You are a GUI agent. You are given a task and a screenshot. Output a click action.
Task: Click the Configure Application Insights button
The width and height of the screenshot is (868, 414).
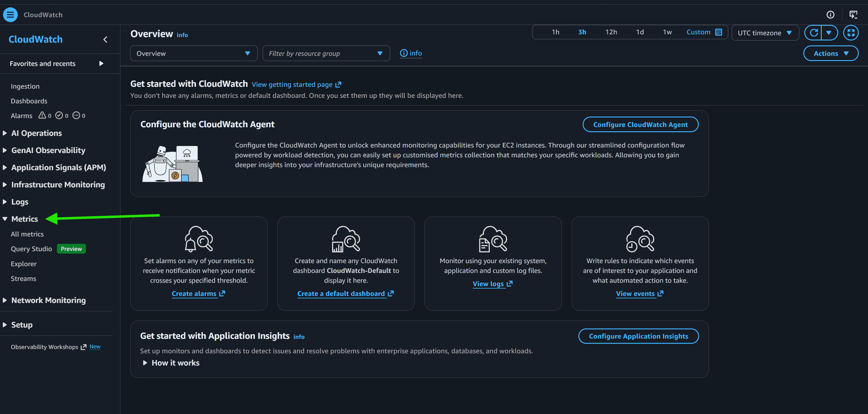[x=638, y=336]
